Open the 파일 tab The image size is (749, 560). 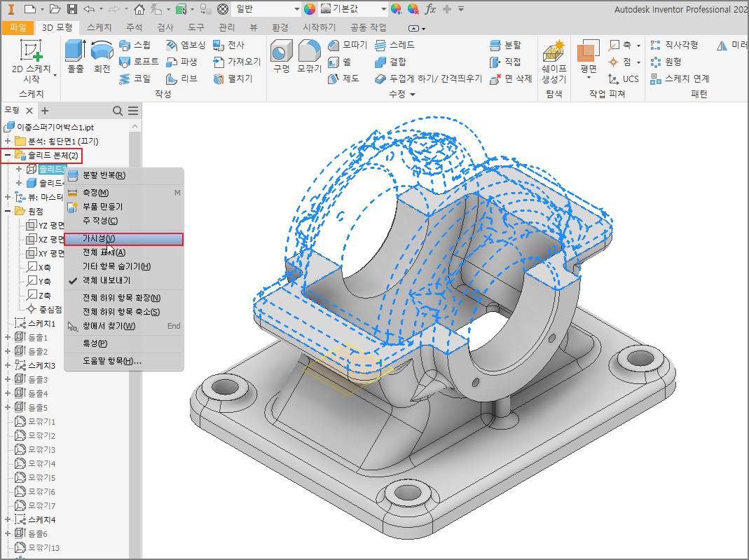[18, 27]
